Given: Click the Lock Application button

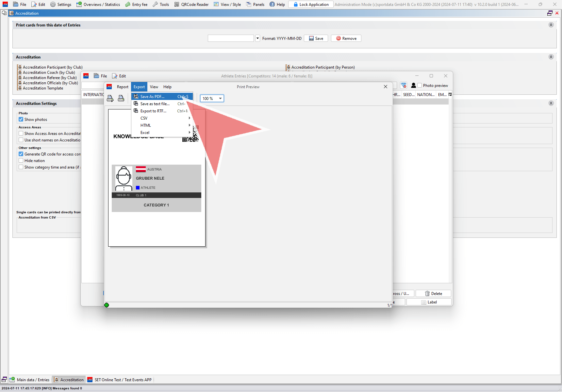Looking at the screenshot, I should tap(311, 4).
